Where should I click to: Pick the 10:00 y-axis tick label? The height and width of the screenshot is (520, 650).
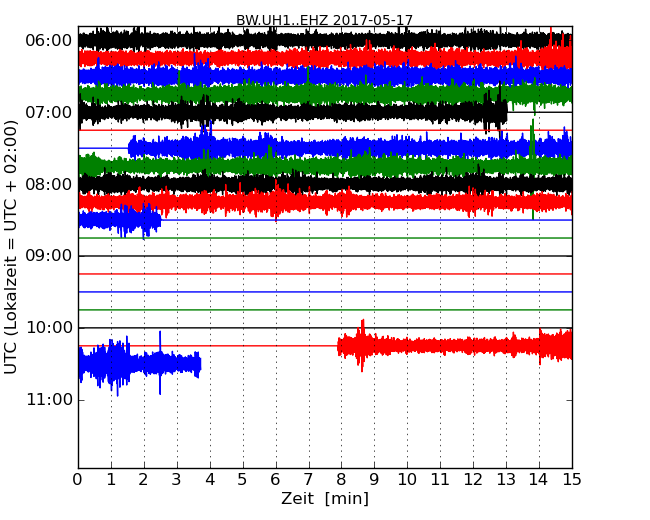click(48, 328)
